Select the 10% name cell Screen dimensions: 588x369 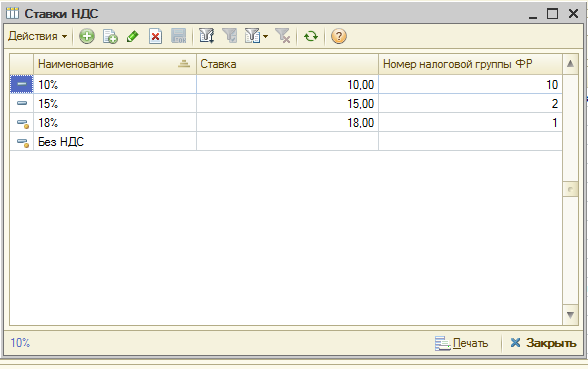point(115,84)
